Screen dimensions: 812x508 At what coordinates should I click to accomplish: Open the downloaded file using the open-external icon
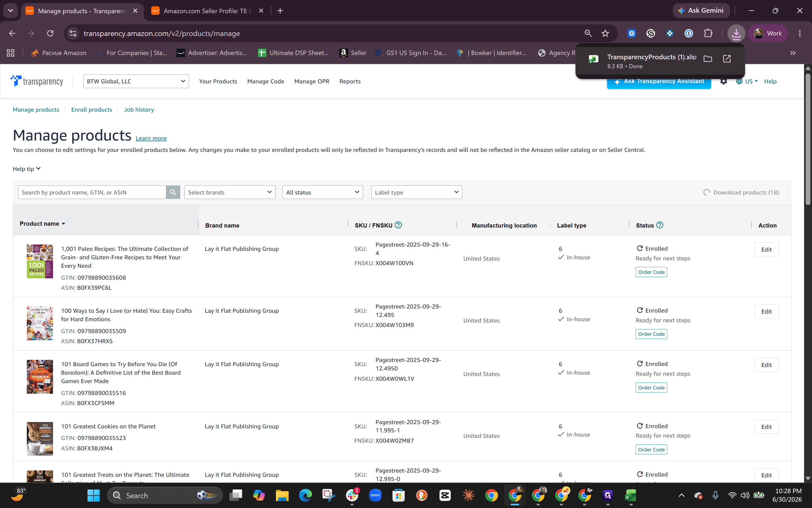(726, 59)
